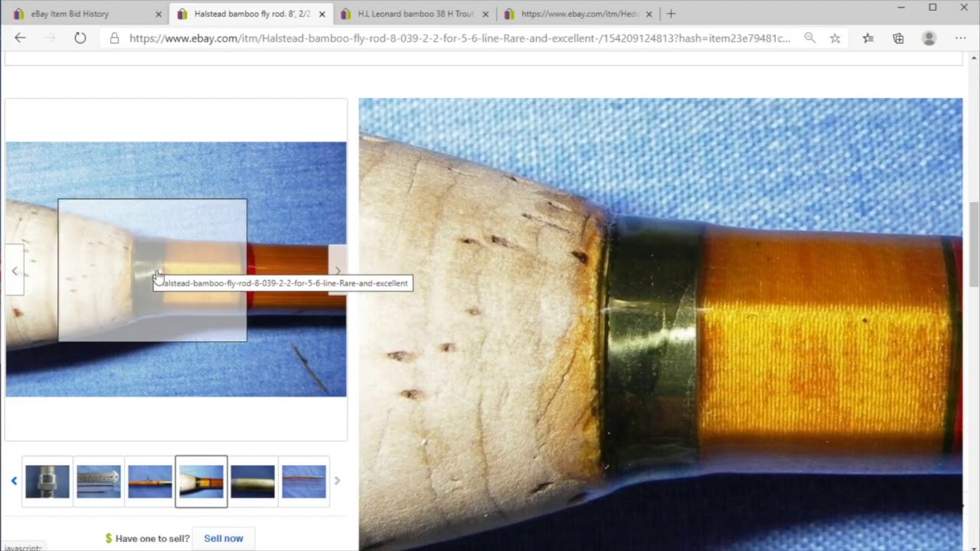
Task: Click the address bar URL
Action: click(459, 37)
